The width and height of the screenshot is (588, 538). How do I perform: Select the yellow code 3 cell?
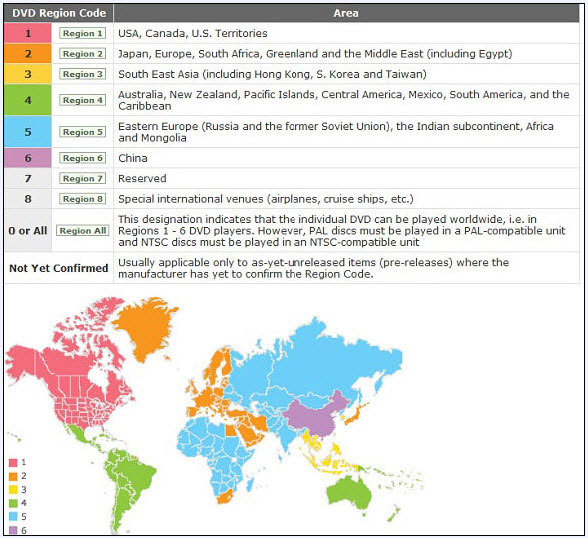click(28, 74)
